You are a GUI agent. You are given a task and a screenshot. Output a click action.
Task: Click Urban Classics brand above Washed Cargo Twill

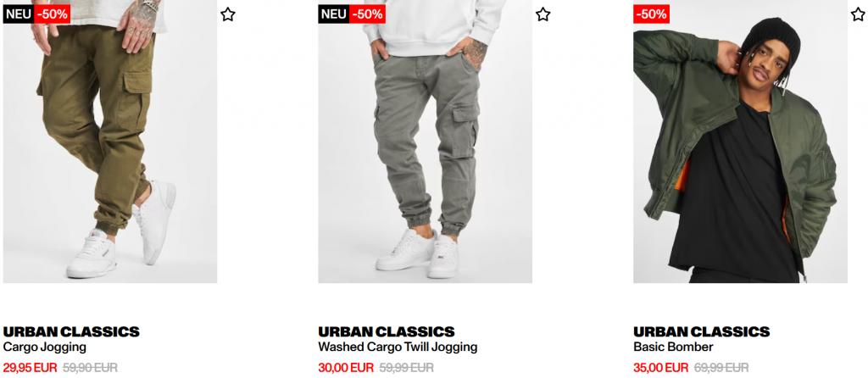[x=387, y=332]
